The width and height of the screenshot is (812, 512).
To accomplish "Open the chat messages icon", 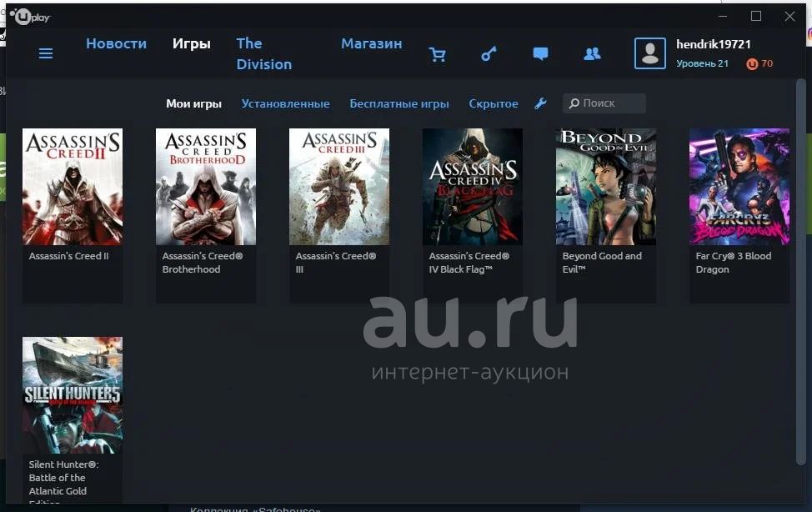I will tap(541, 54).
